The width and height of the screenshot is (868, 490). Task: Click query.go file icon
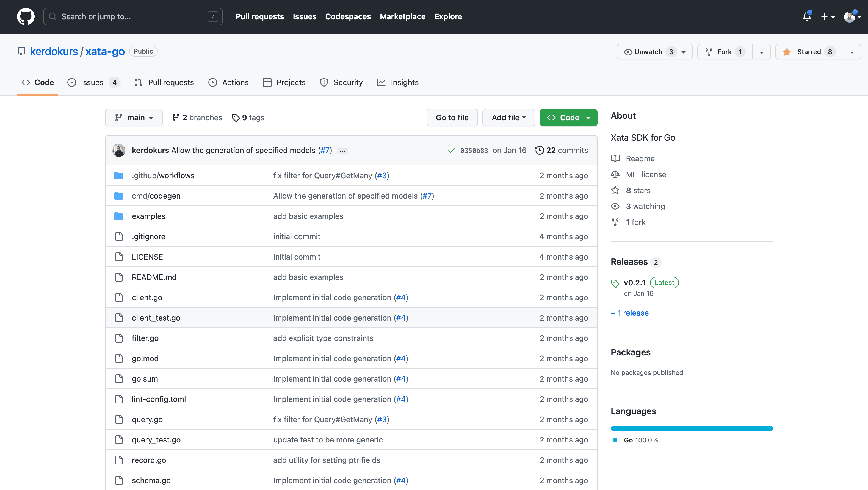pyautogui.click(x=119, y=419)
